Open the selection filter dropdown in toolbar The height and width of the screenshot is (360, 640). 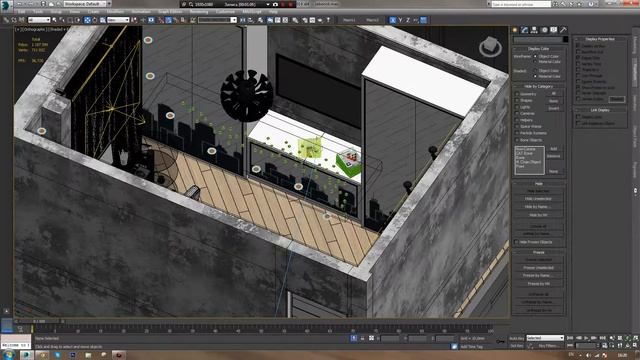[x=39, y=20]
